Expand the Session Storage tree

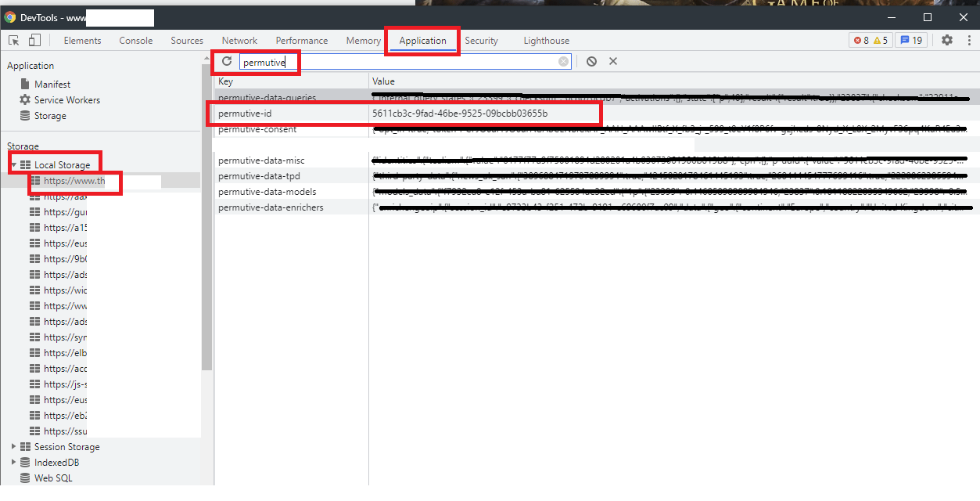click(14, 447)
